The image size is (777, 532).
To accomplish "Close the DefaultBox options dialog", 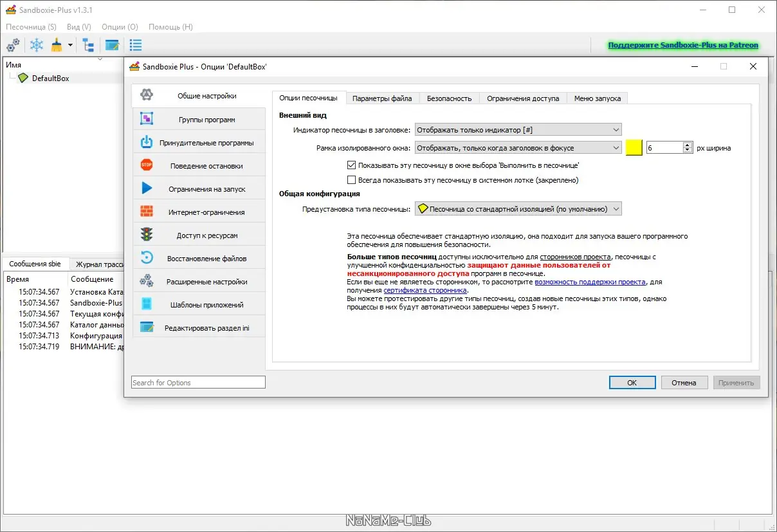I will click(753, 66).
